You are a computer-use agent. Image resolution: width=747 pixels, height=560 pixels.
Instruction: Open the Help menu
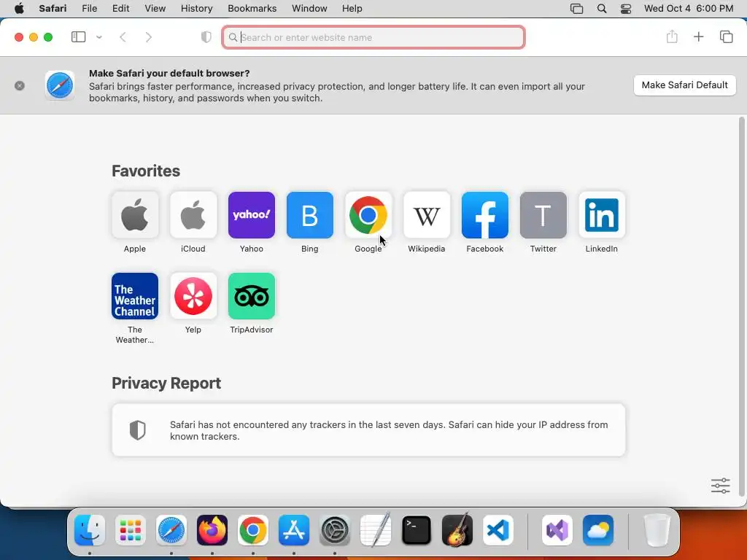(352, 9)
